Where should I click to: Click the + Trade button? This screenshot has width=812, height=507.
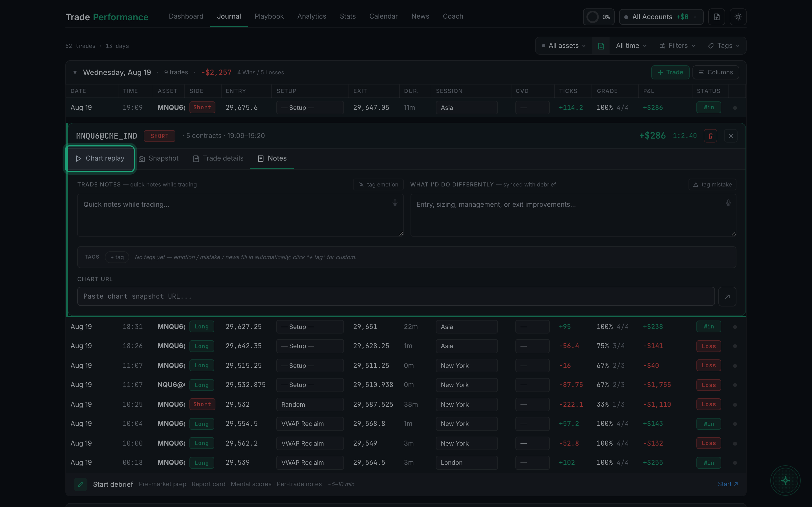point(670,72)
